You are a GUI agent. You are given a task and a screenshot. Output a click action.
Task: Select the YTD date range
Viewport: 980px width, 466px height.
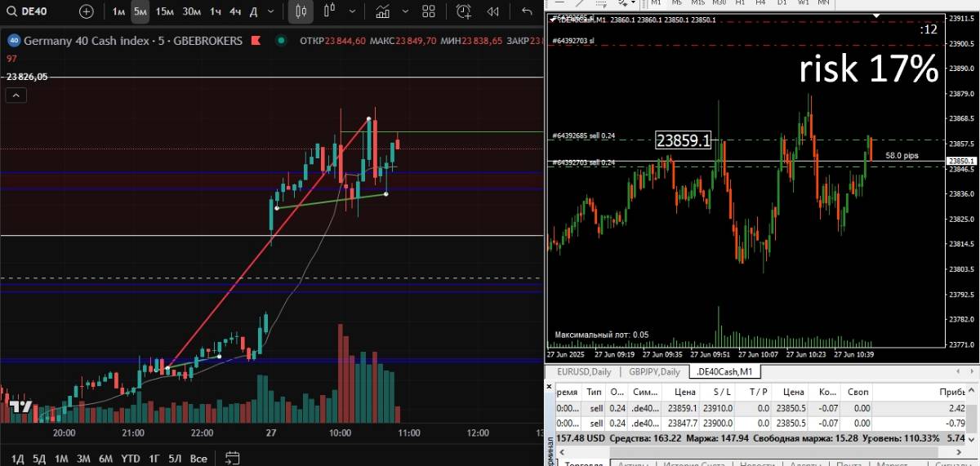[131, 459]
